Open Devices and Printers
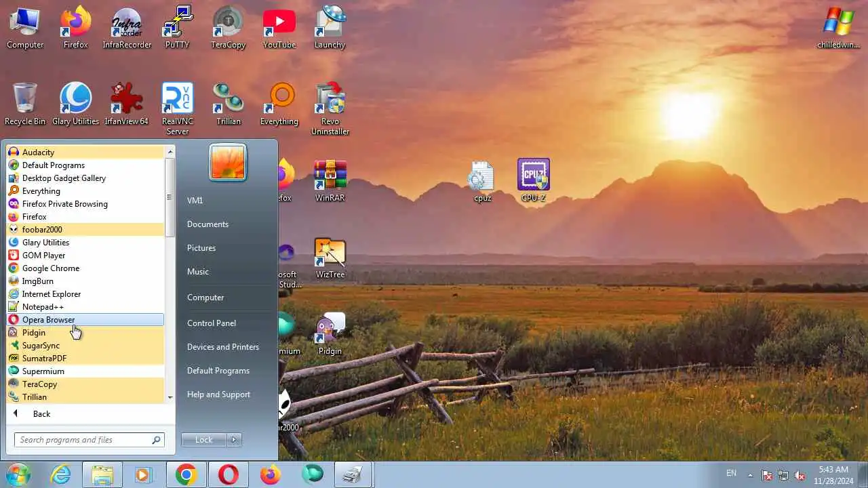The width and height of the screenshot is (868, 488). tap(223, 346)
